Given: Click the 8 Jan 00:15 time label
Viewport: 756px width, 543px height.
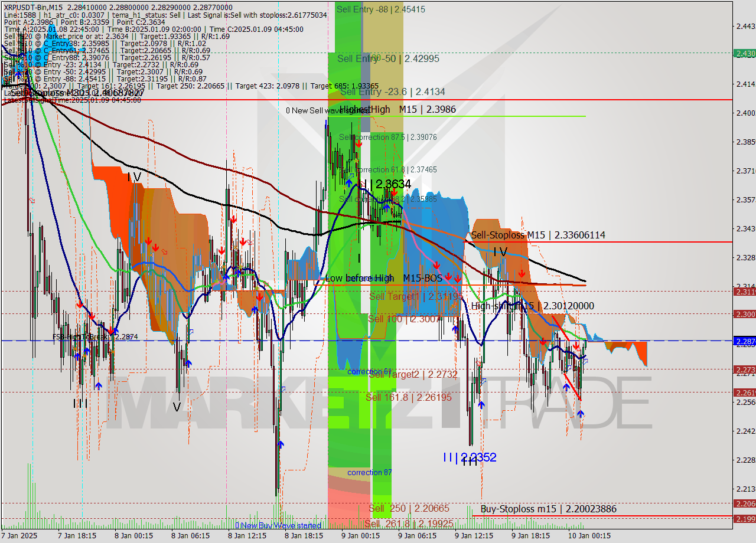Looking at the screenshot, I should pyautogui.click(x=133, y=536).
